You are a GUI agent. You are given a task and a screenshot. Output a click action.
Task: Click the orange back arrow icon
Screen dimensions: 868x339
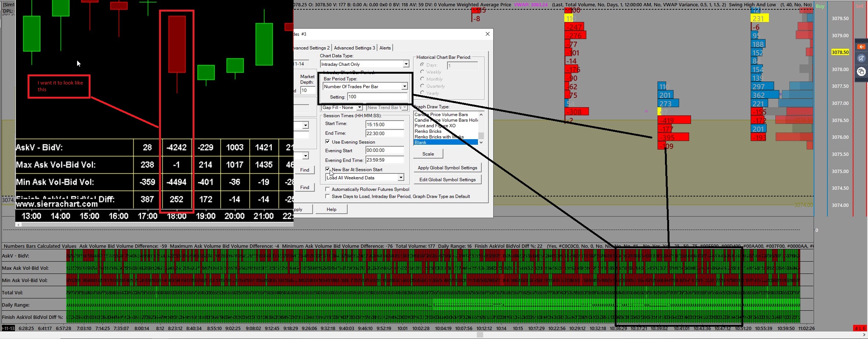(x=861, y=47)
